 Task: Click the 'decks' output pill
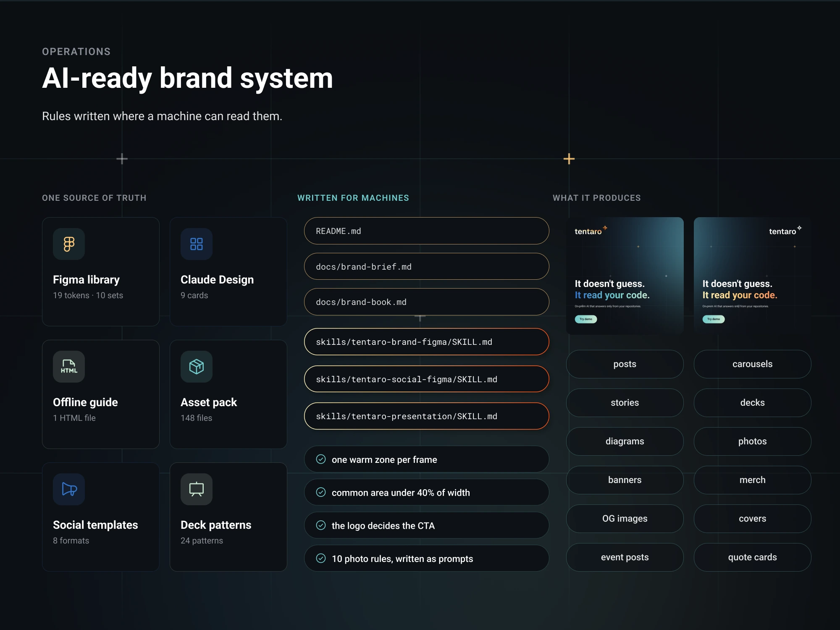753,403
